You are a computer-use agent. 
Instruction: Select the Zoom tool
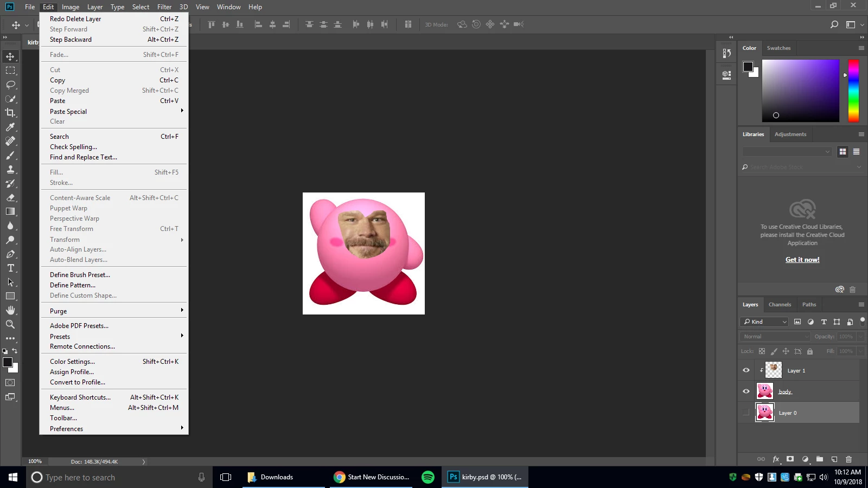click(10, 324)
